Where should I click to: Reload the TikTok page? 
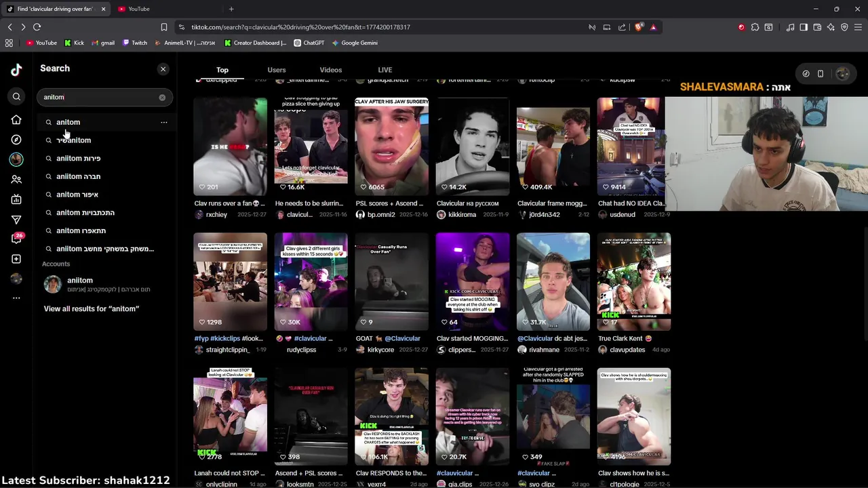click(x=37, y=27)
